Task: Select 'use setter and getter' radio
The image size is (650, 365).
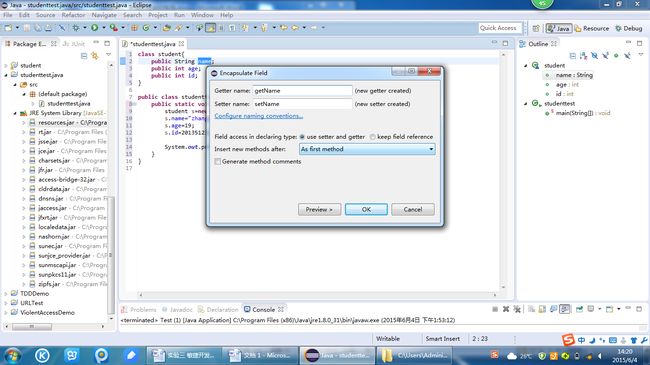Action: click(302, 137)
